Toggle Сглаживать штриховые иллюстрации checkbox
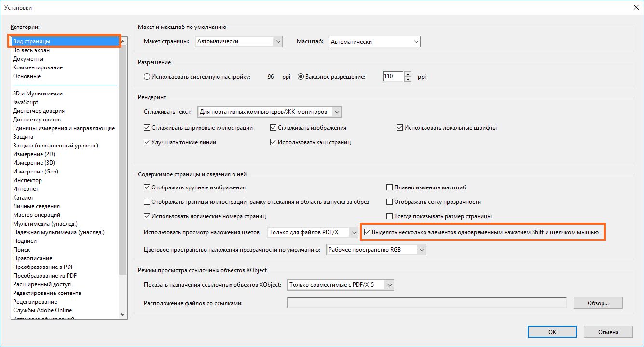Image resolution: width=644 pixels, height=347 pixels. click(x=147, y=128)
